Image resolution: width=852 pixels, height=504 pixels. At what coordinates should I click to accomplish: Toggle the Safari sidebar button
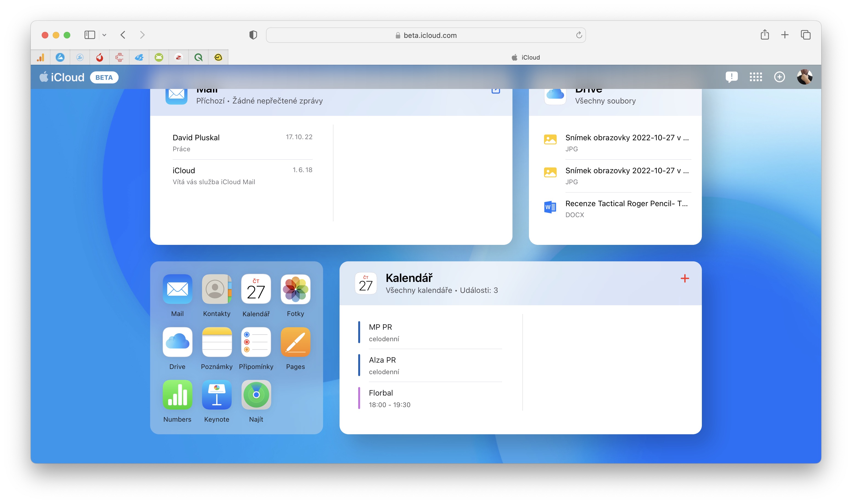pos(90,35)
